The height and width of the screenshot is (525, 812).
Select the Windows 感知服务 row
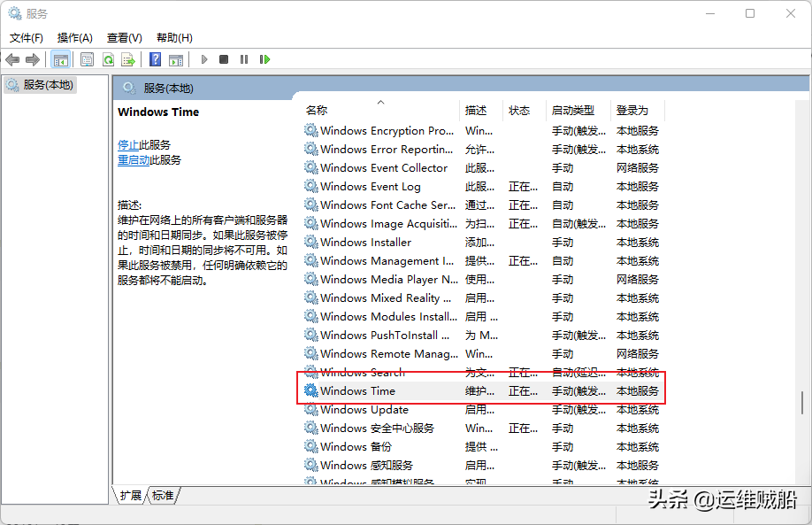click(x=483, y=466)
